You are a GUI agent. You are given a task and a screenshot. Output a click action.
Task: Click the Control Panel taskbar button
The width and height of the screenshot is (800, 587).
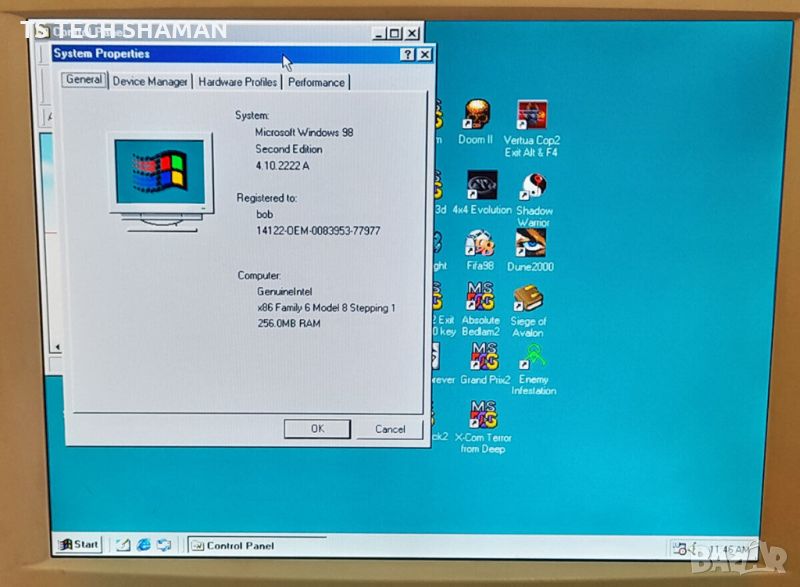click(x=257, y=546)
